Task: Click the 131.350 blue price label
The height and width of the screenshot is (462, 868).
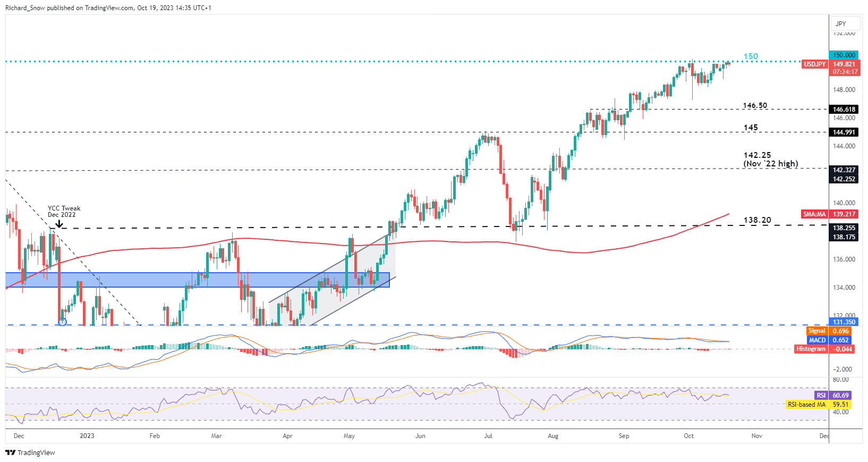Action: [x=844, y=322]
